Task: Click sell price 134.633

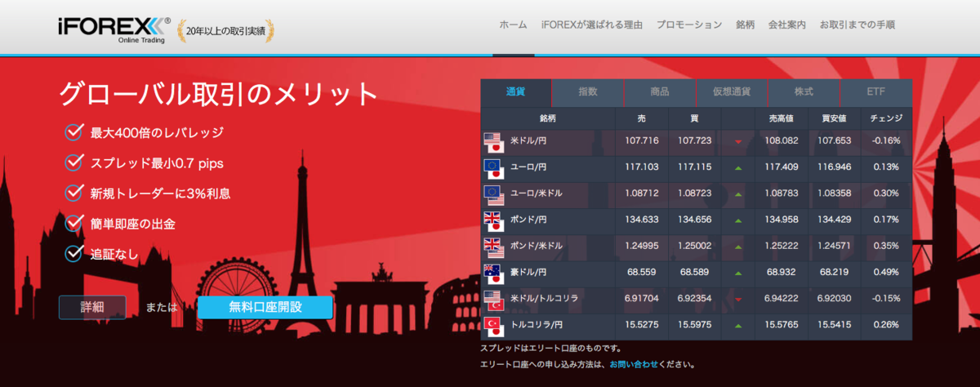Action: click(641, 220)
